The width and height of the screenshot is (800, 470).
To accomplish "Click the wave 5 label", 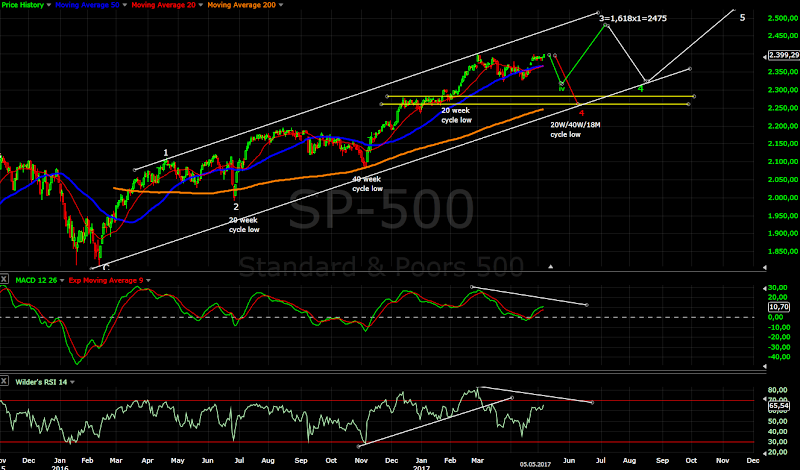I will click(x=742, y=17).
